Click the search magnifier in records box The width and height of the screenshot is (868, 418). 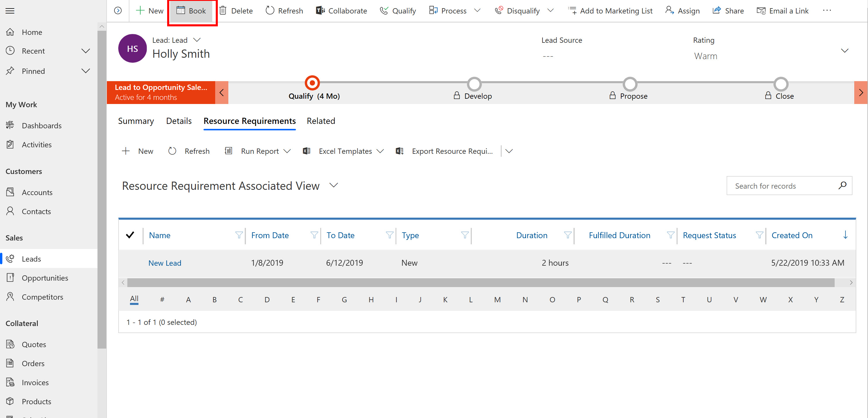tap(842, 185)
